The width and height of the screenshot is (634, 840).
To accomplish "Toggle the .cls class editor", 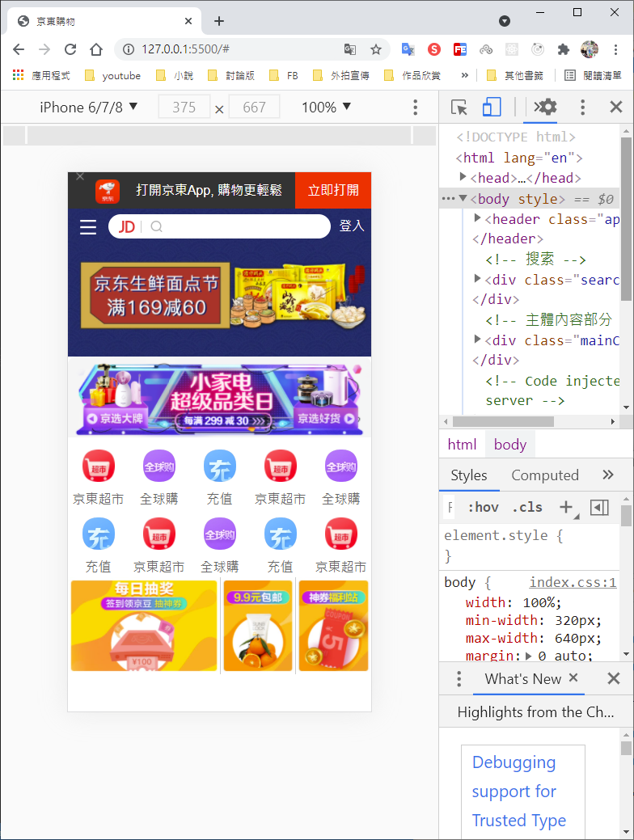I will 526,507.
